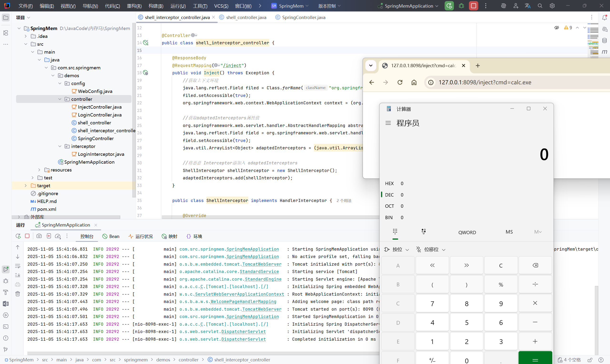The width and height of the screenshot is (610, 364).
Task: Click the browser address bar URL
Action: pos(485,82)
